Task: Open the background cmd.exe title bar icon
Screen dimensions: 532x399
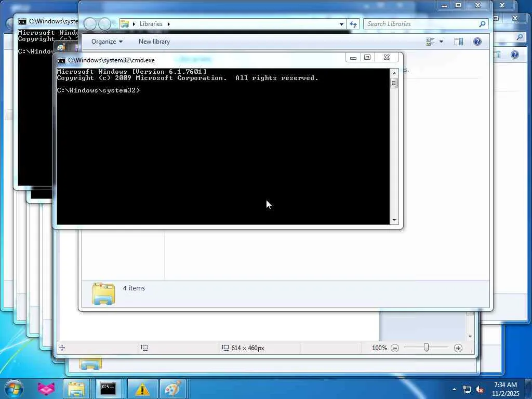Action: [22, 22]
